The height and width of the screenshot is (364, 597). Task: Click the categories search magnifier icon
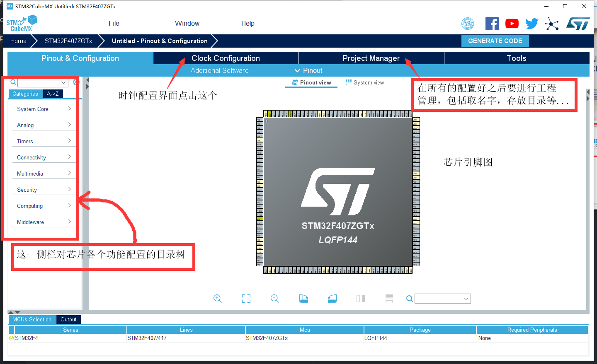coord(13,82)
